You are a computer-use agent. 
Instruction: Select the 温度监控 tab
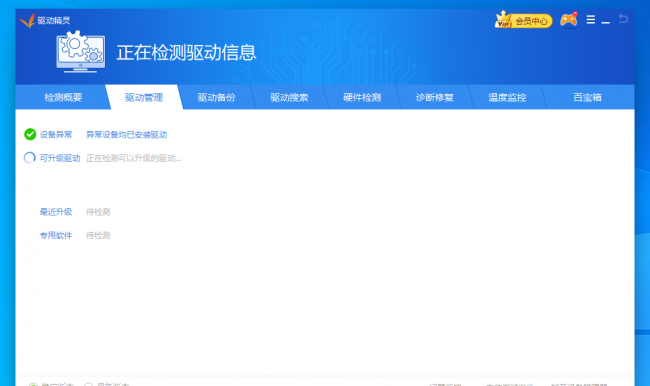pyautogui.click(x=507, y=97)
